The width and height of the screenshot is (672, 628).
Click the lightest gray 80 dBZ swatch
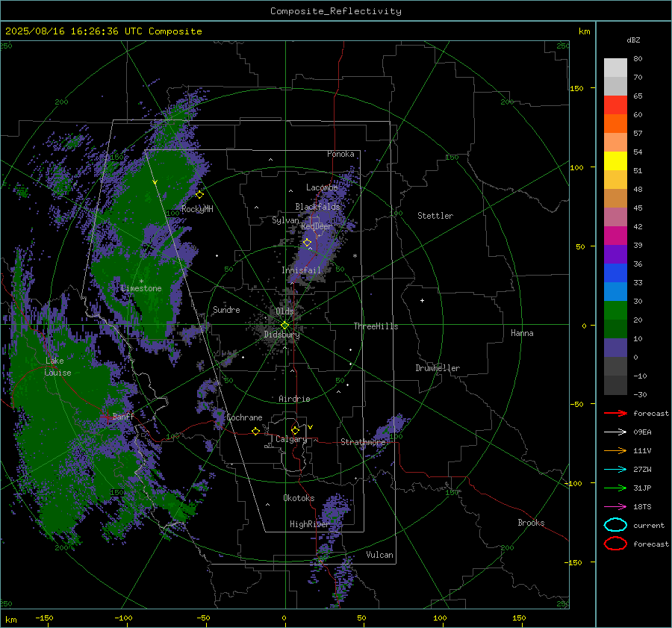pos(615,67)
